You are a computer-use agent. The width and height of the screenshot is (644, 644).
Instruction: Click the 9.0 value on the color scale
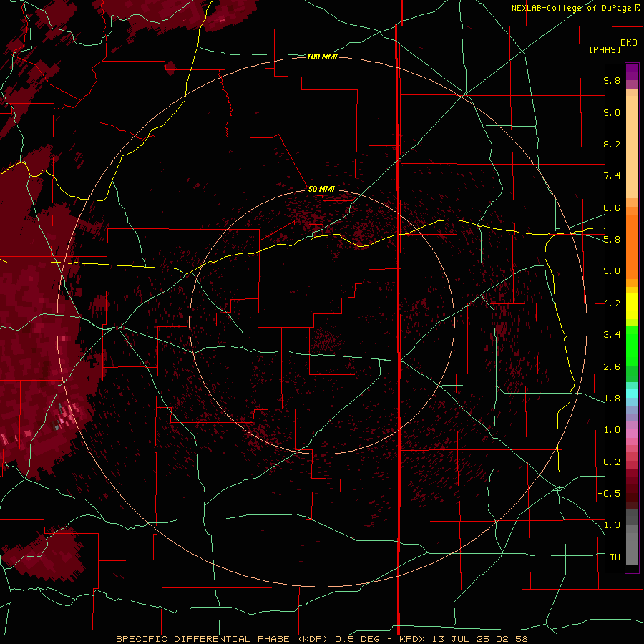(x=612, y=112)
